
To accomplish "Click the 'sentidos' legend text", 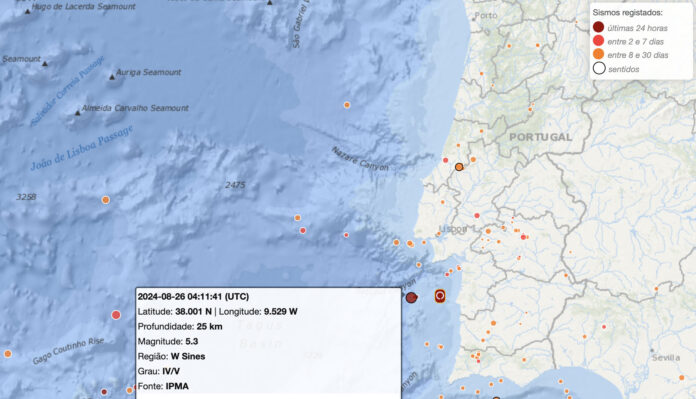I will (624, 69).
